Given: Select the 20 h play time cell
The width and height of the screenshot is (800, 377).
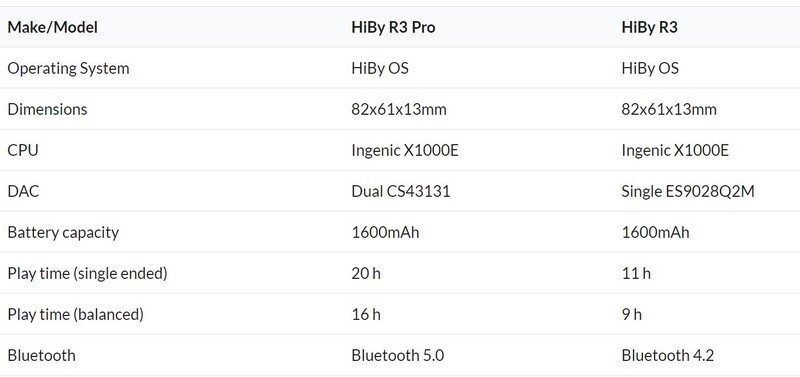Looking at the screenshot, I should point(366,273).
